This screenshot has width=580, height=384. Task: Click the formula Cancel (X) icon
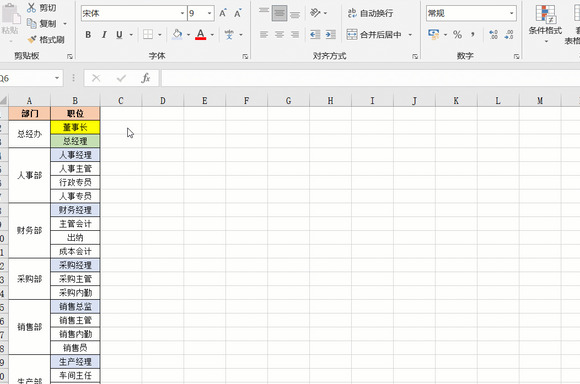(x=96, y=78)
